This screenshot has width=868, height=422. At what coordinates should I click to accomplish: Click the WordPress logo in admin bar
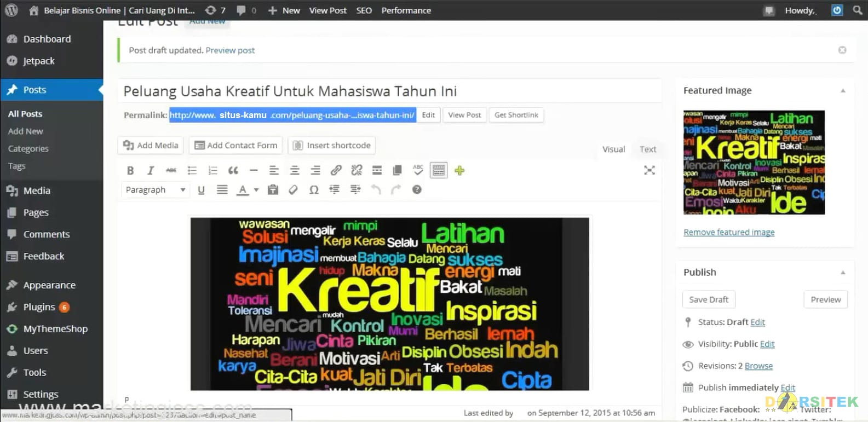[11, 10]
